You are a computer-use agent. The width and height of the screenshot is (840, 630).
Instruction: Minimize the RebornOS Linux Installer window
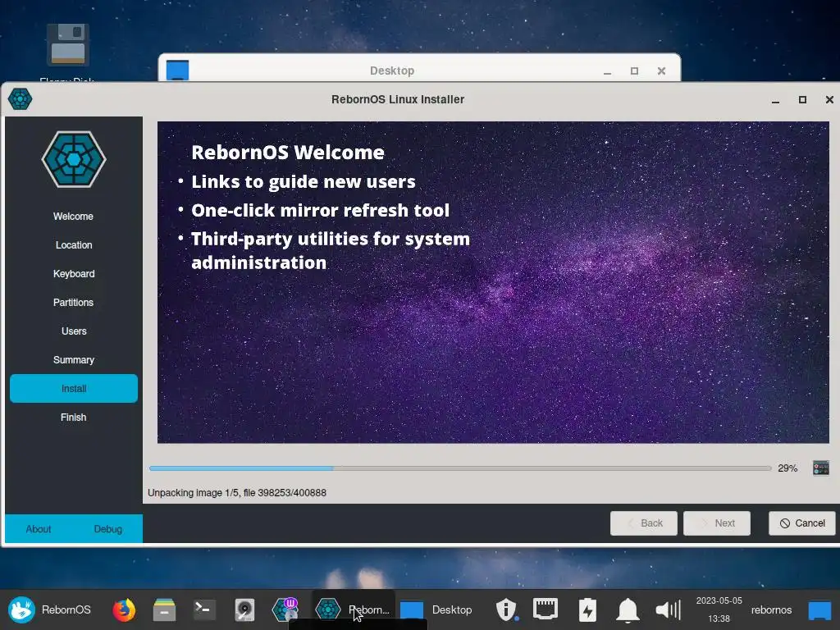click(775, 100)
